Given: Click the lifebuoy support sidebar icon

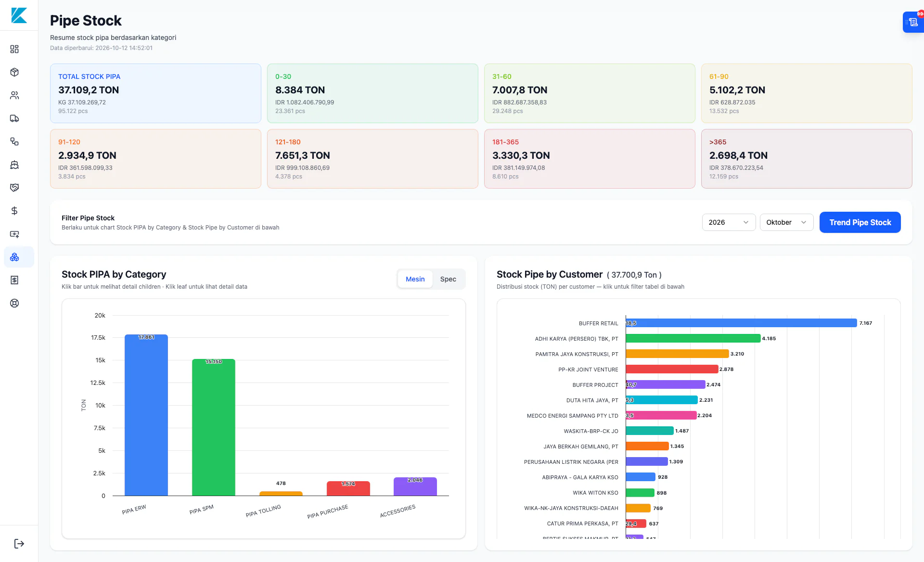Looking at the screenshot, I should [14, 303].
